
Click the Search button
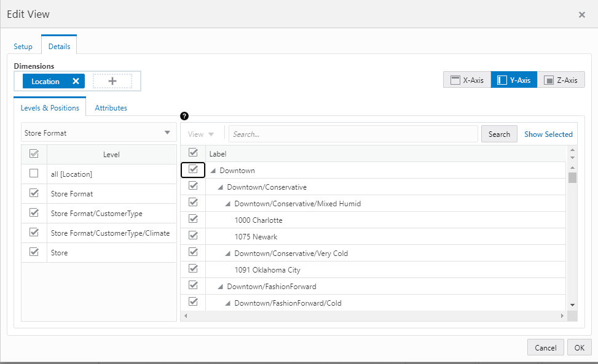tap(499, 134)
